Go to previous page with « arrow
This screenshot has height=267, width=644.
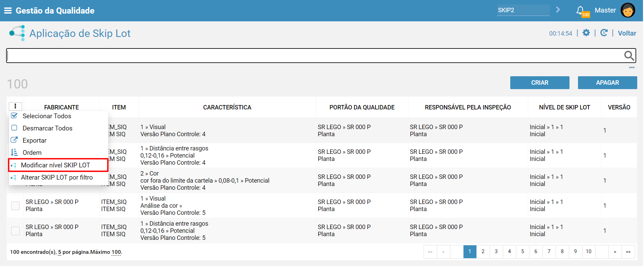[x=443, y=251]
